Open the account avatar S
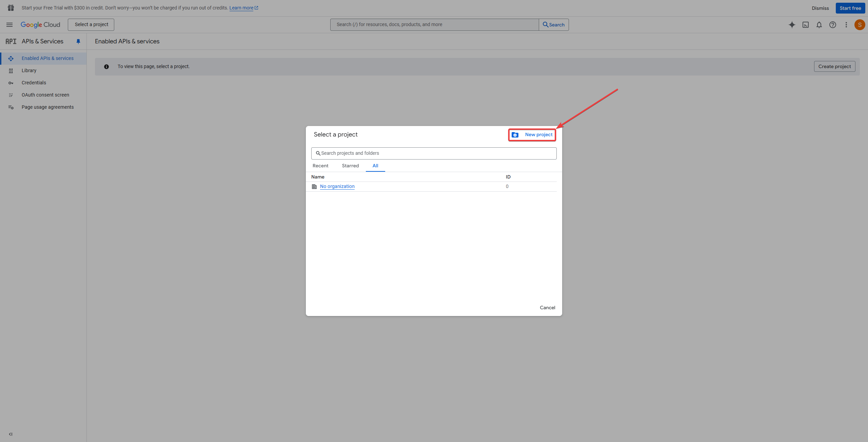Image resolution: width=868 pixels, height=442 pixels. tap(860, 25)
